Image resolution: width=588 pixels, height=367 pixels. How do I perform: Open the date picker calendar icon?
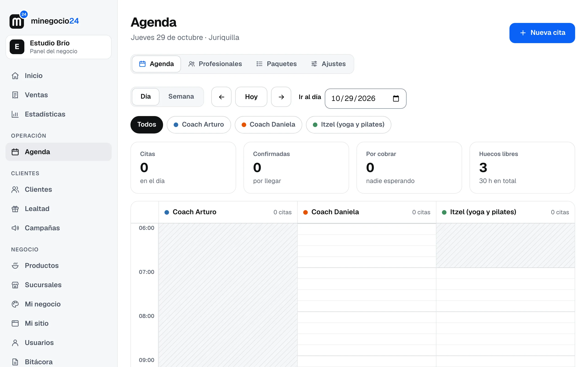(396, 98)
